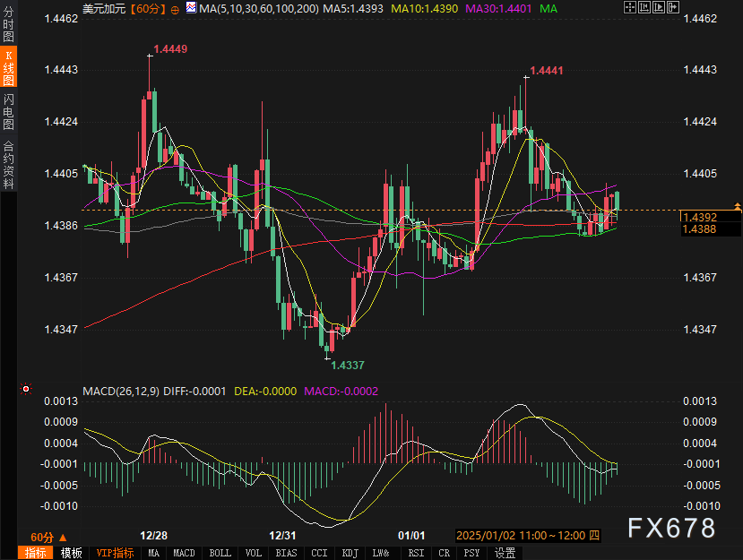
Task: Click the orange circle icon beside 60分 label
Action: pyautogui.click(x=175, y=10)
